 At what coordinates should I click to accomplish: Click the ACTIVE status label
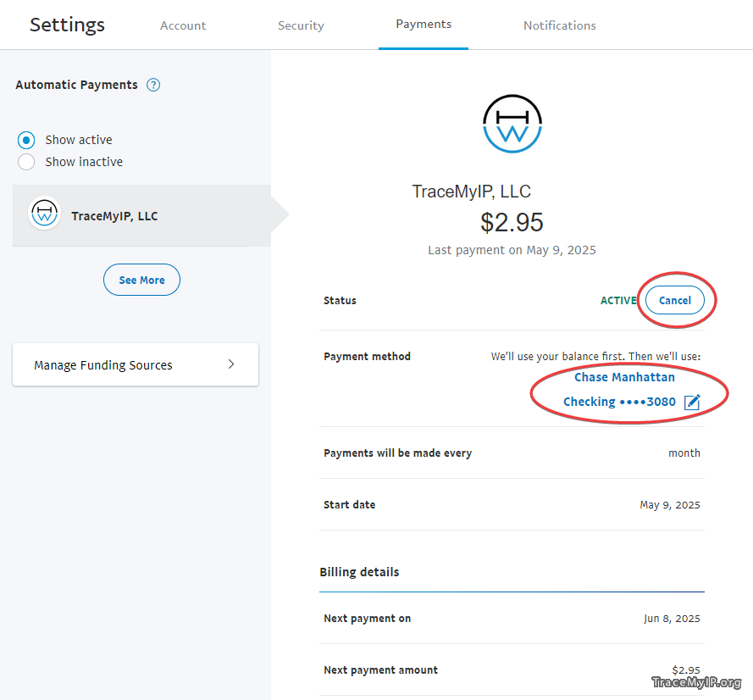pos(618,301)
